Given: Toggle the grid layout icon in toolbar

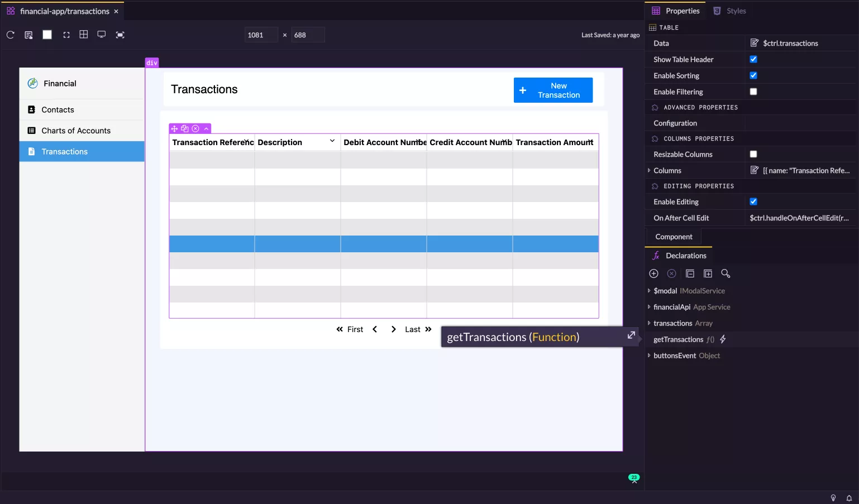Looking at the screenshot, I should tap(84, 35).
